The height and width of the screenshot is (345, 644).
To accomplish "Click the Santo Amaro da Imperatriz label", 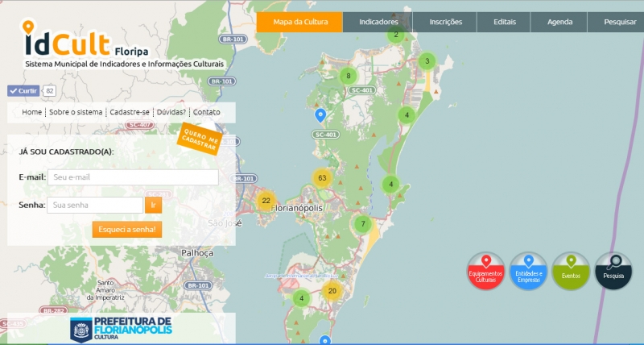I will tap(106, 290).
